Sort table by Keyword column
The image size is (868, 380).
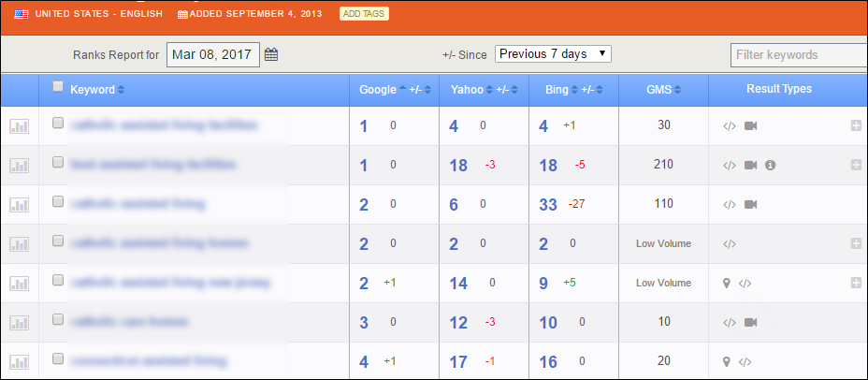click(97, 90)
